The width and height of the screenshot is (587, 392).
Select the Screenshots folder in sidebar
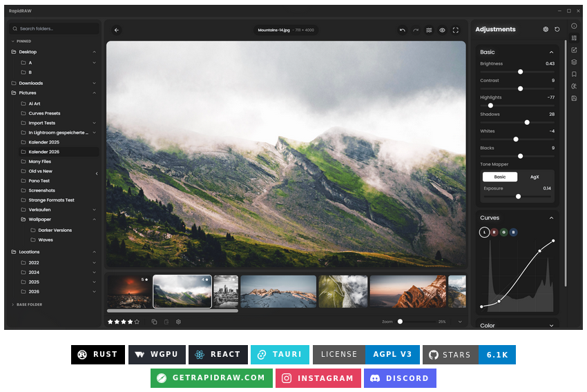[41, 190]
